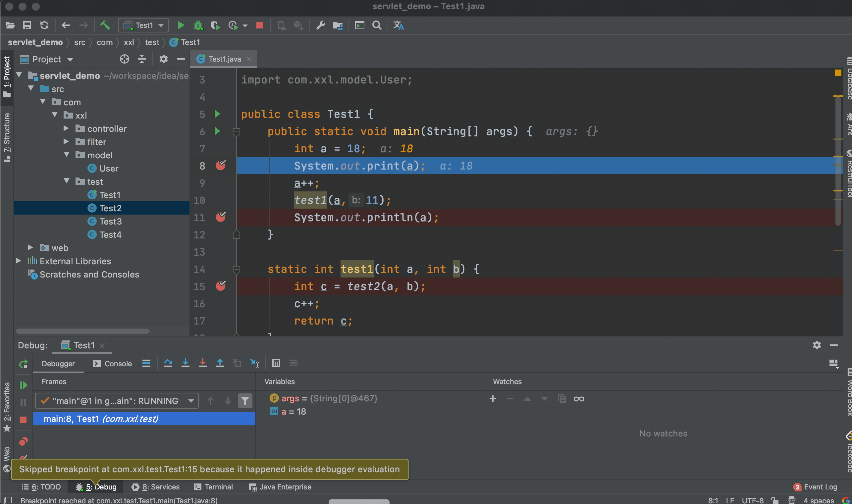Collapse all in Project panel

[142, 59]
